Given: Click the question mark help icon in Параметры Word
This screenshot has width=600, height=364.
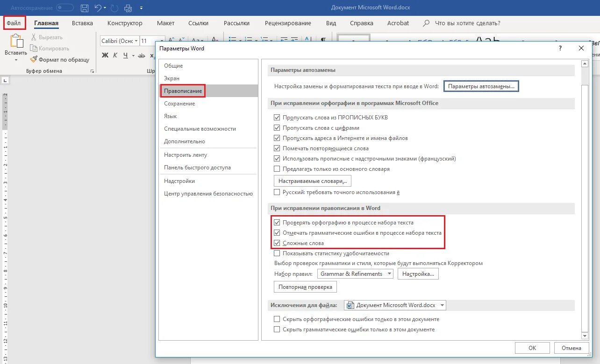Looking at the screenshot, I should (x=560, y=48).
